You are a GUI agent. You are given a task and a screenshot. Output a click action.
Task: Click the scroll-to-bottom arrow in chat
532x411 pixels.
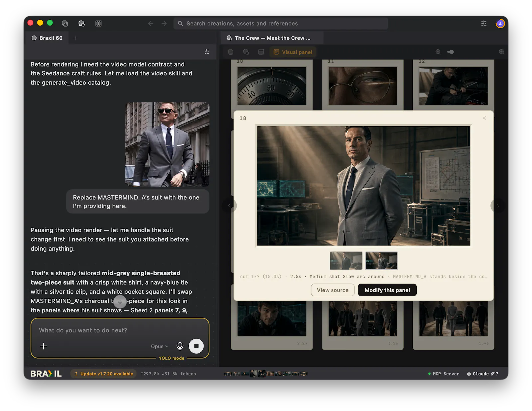[x=120, y=302]
